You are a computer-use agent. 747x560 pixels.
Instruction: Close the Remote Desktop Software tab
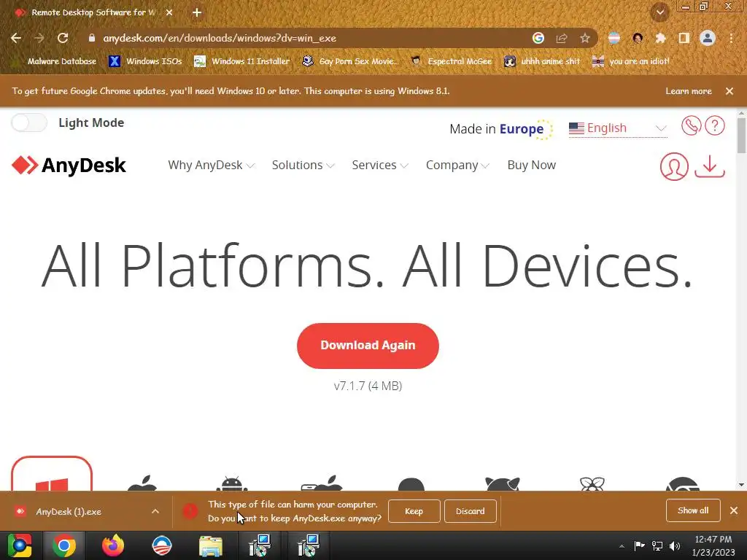[x=169, y=12]
